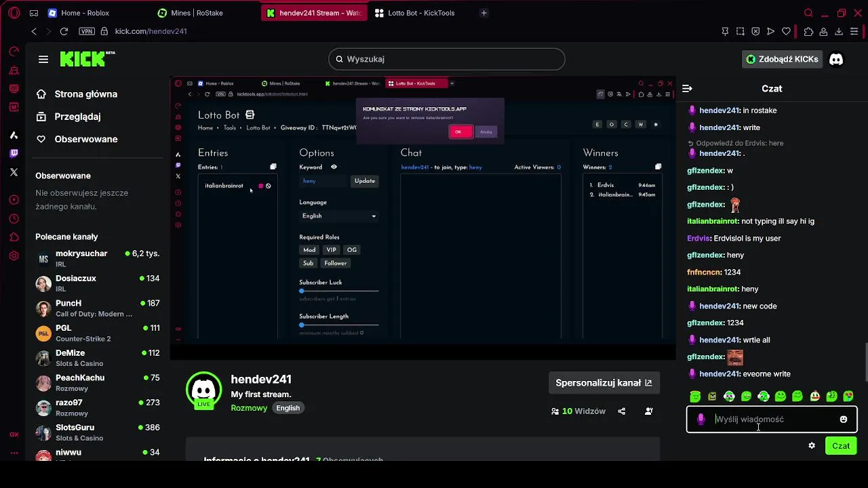Open History clock icon in Opera sidebar
Screen dimensions: 868x488
point(14,218)
